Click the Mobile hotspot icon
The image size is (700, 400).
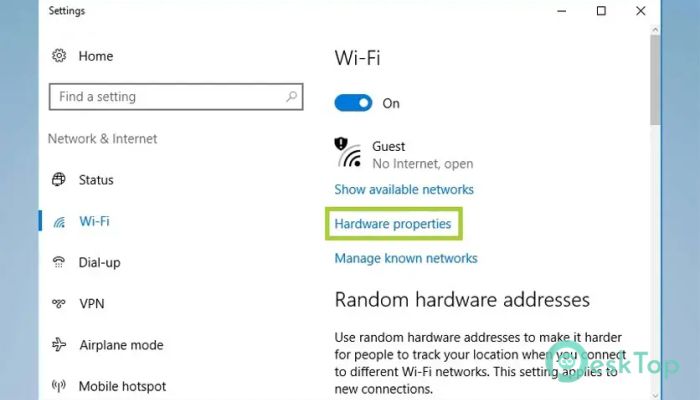point(58,386)
